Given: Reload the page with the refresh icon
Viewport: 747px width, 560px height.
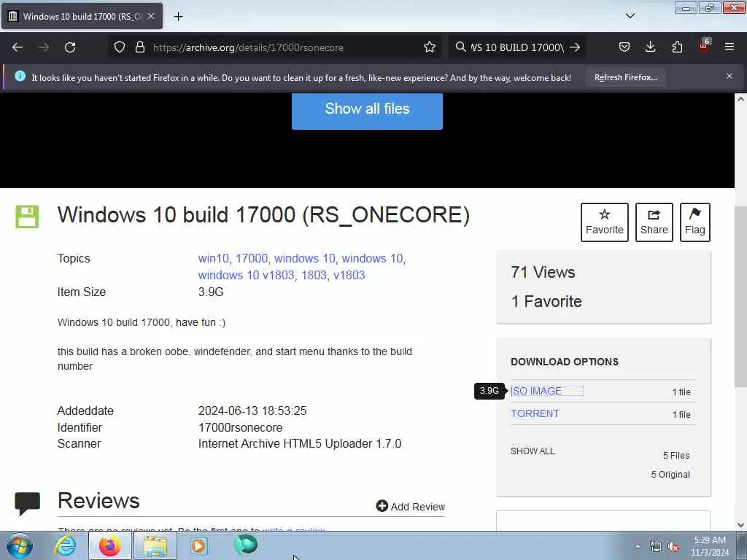Looking at the screenshot, I should (70, 47).
